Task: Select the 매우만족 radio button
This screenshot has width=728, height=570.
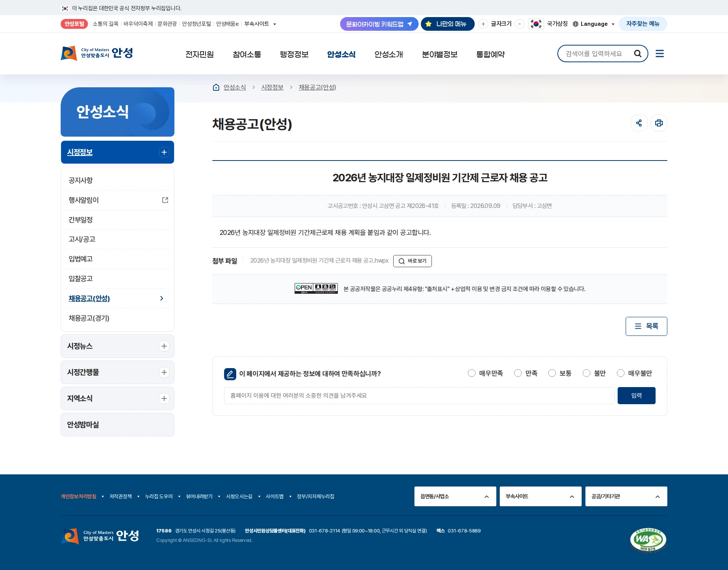Action: click(x=472, y=373)
